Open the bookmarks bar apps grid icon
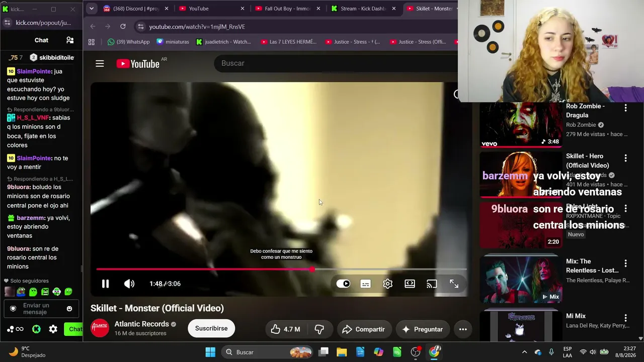Screen dimensions: 644x362 tap(92, 42)
